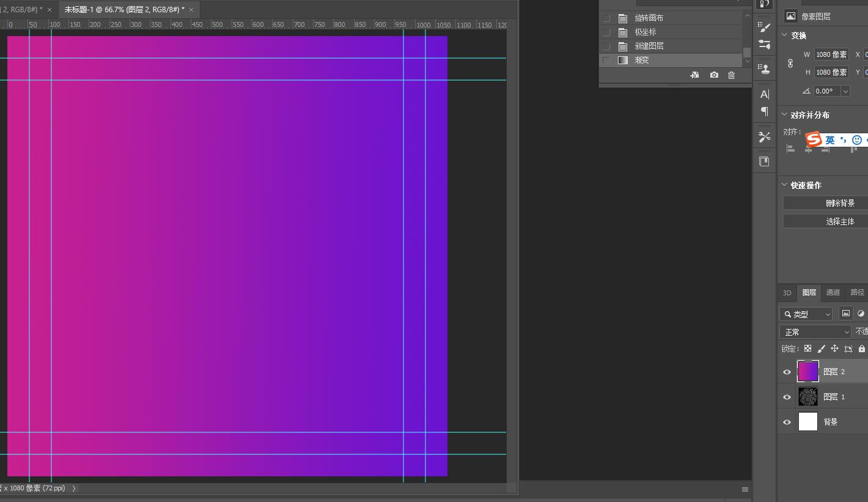Click the Sogou input method S logo
868x502 pixels.
click(x=813, y=139)
